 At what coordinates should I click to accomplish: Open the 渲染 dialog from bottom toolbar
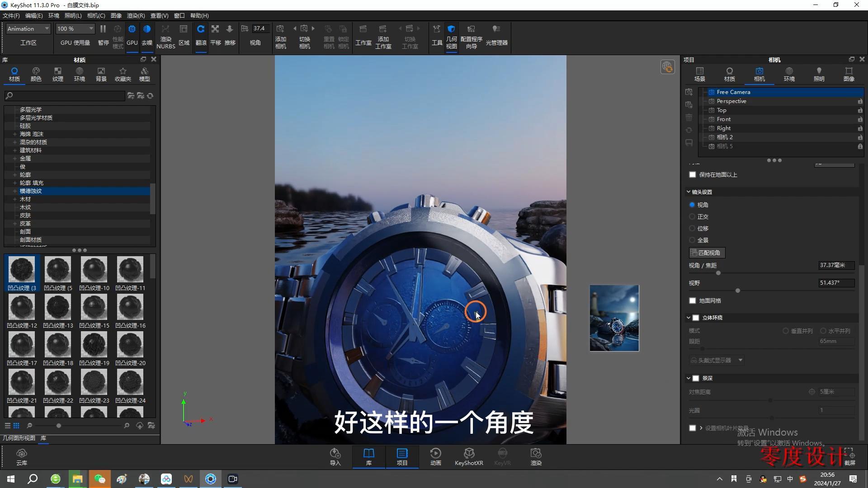[x=536, y=456]
